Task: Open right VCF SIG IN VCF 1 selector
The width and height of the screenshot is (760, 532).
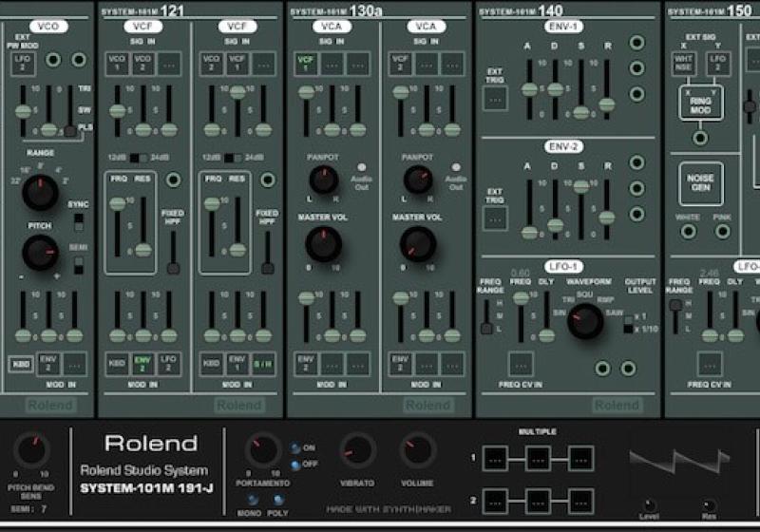Action: [x=237, y=64]
